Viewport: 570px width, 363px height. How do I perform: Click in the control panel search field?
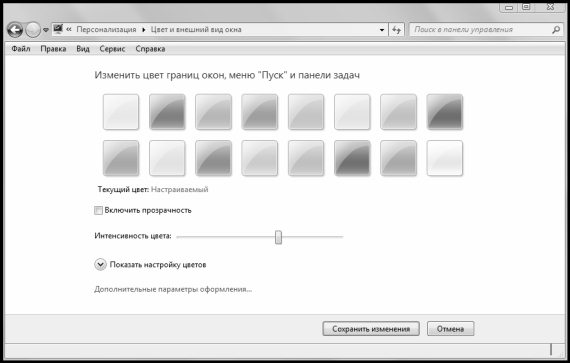(482, 30)
